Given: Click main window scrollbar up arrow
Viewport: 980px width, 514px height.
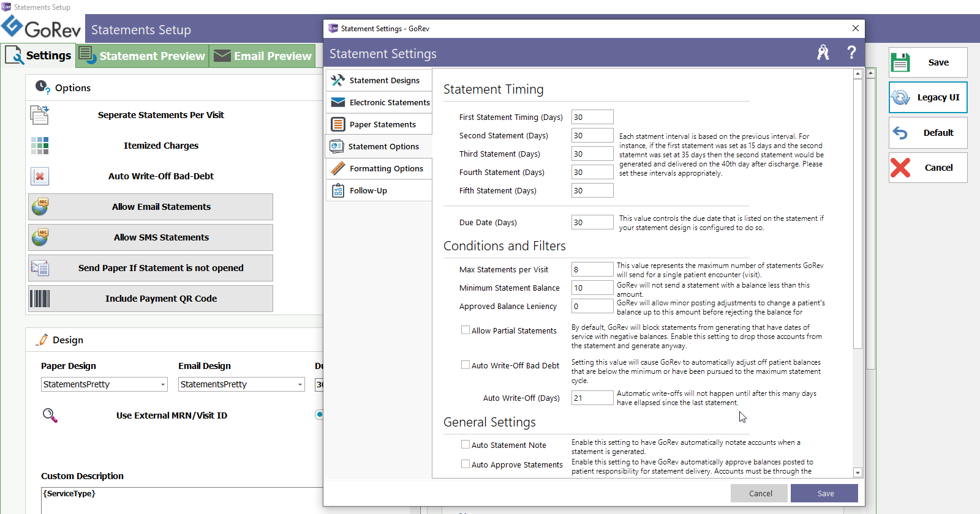Looking at the screenshot, I should 870,73.
